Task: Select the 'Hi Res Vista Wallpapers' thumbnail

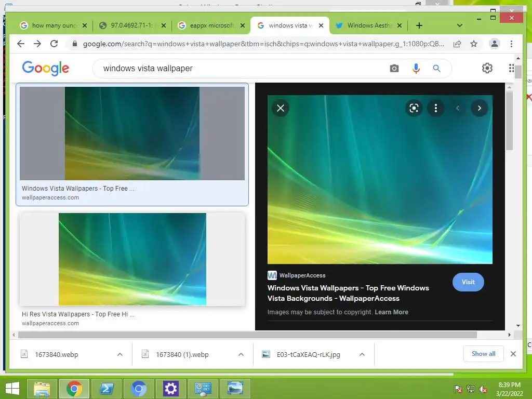Action: pos(132,259)
